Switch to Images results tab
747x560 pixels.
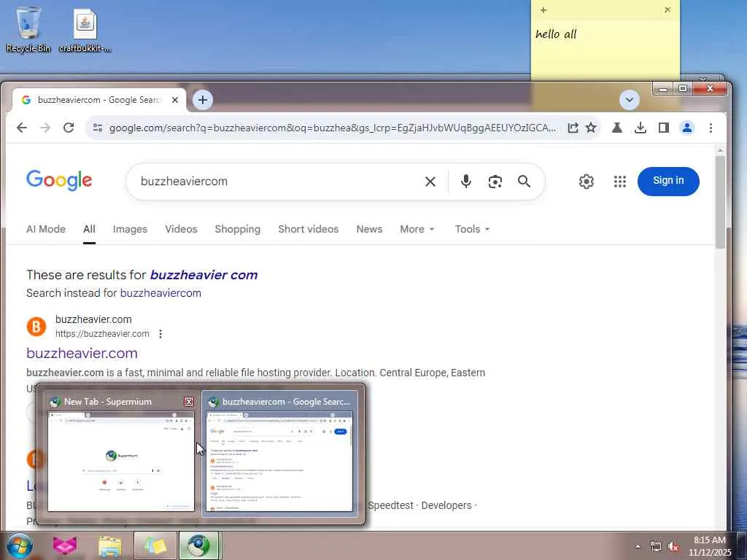tap(130, 229)
